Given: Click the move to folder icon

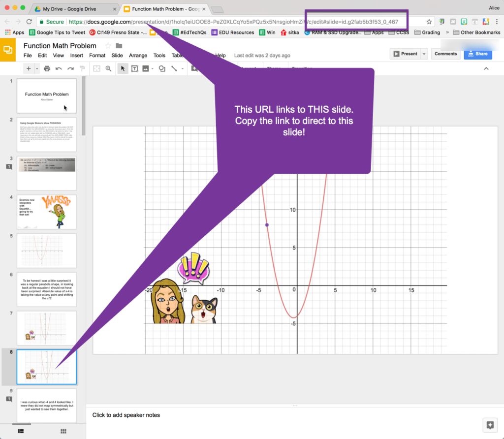Looking at the screenshot, I should pyautogui.click(x=119, y=46).
